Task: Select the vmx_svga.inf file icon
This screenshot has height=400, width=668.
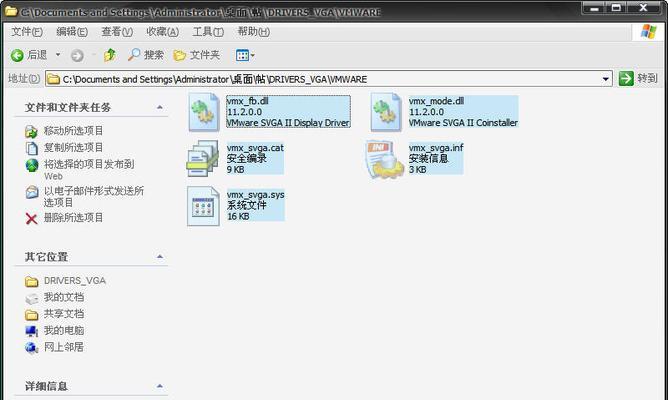Action: pos(385,158)
